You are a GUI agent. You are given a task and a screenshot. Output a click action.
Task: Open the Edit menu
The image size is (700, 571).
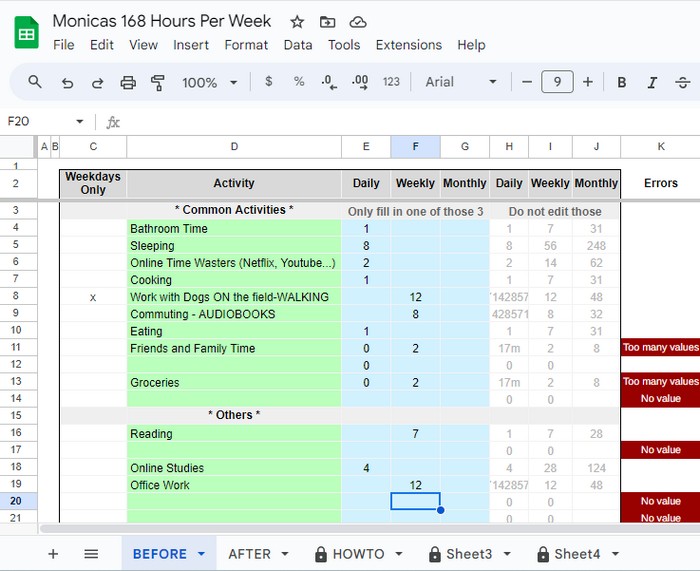click(x=102, y=45)
